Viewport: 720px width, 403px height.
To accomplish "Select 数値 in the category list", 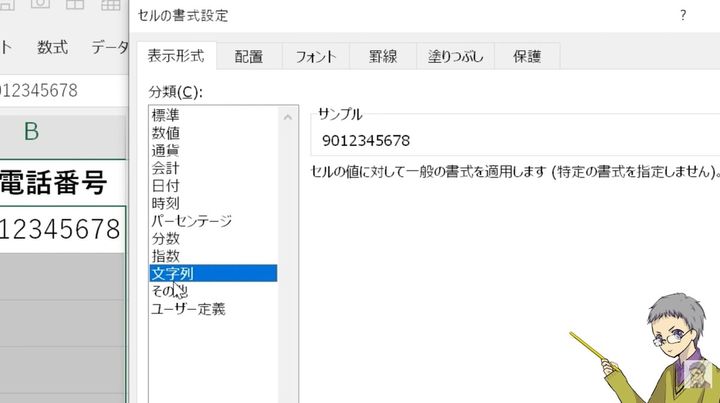I will tap(214, 133).
